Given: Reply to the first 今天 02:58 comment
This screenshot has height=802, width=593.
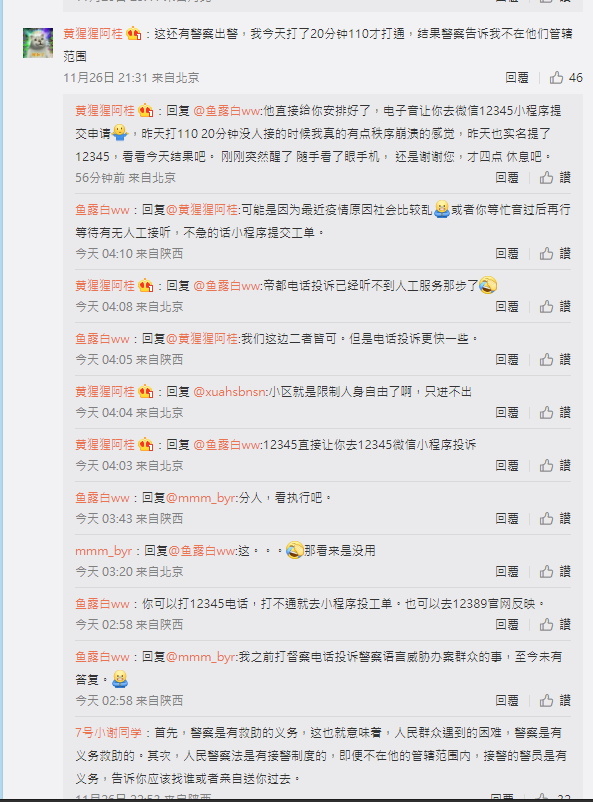Looking at the screenshot, I should click(x=507, y=625).
